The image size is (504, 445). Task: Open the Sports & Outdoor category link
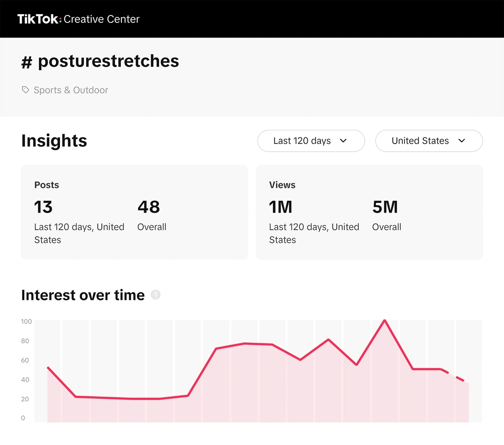point(71,90)
